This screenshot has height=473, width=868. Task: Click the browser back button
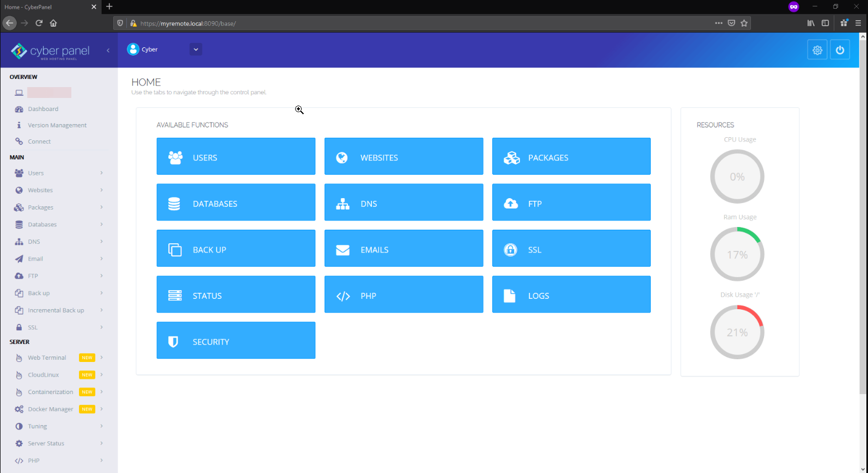point(9,23)
